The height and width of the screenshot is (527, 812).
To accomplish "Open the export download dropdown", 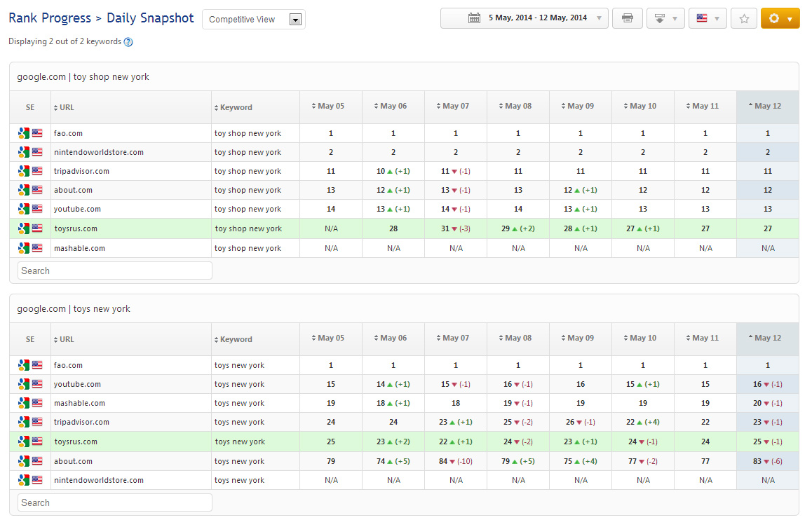I will [x=665, y=18].
